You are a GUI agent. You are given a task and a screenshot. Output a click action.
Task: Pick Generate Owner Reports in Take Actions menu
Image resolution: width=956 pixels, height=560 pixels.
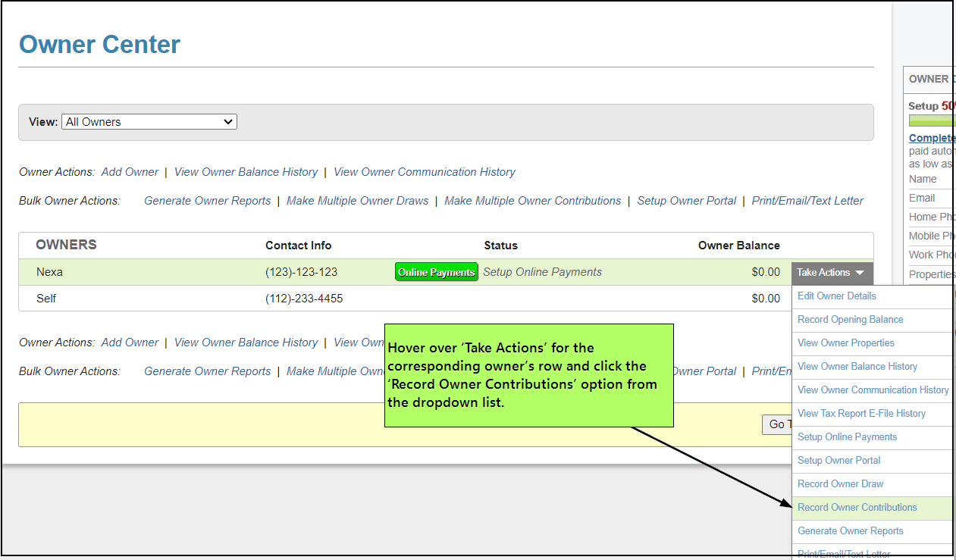coord(850,531)
